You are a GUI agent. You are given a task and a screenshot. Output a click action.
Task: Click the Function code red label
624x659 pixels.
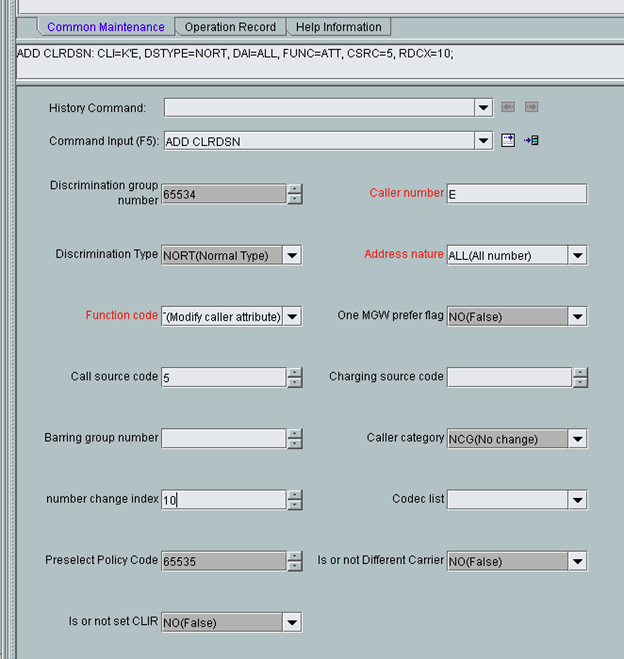pos(121,315)
